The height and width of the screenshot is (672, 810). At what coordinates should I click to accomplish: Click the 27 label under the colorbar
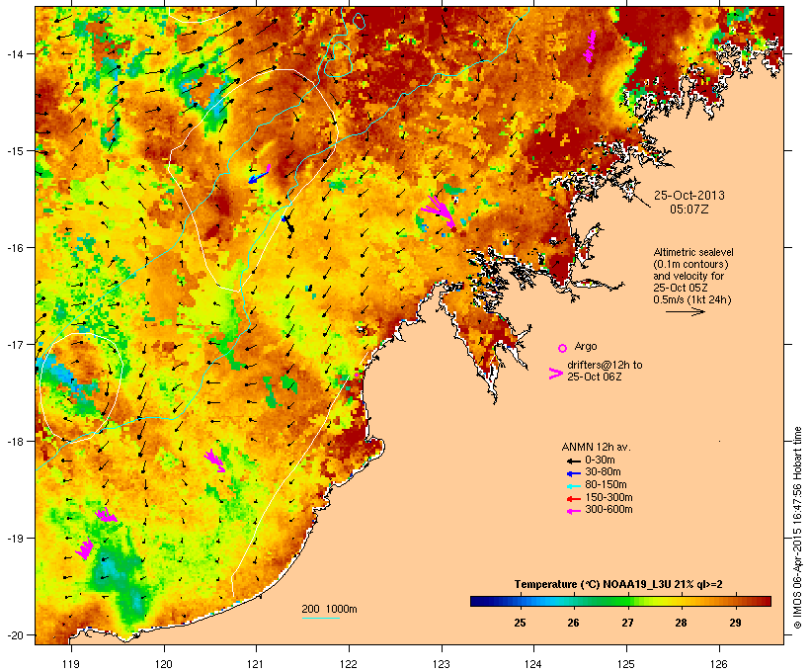[627, 623]
